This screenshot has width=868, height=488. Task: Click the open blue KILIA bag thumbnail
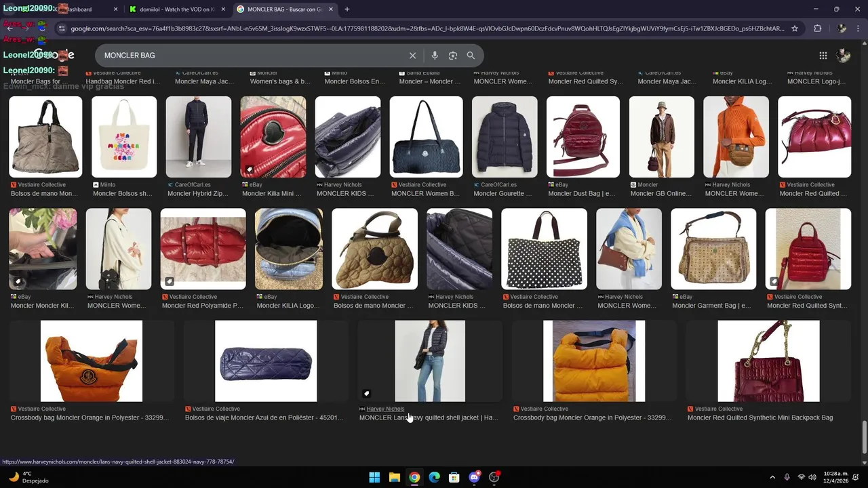289,249
